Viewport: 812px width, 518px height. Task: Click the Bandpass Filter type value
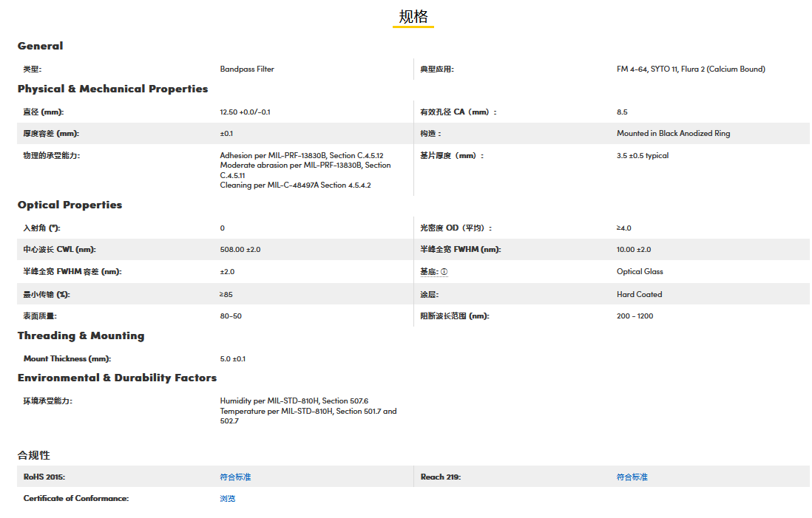247,69
